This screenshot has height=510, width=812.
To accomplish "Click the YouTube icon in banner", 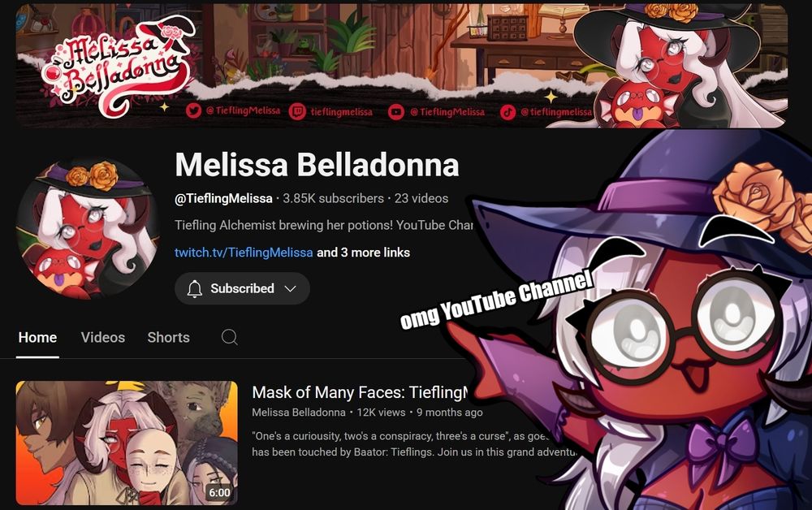I will pos(396,112).
